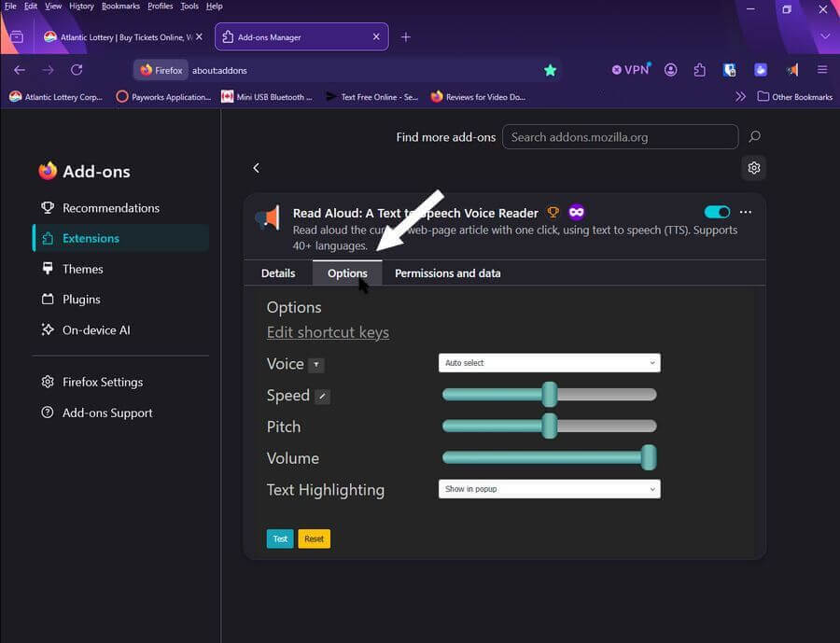Select the Options tab
This screenshot has width=840, height=643.
tap(347, 273)
